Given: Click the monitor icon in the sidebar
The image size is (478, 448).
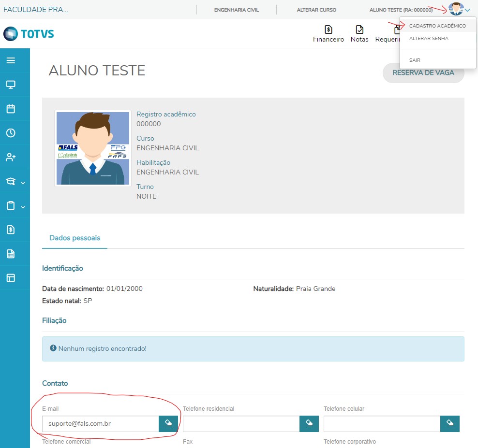Looking at the screenshot, I should point(11,85).
